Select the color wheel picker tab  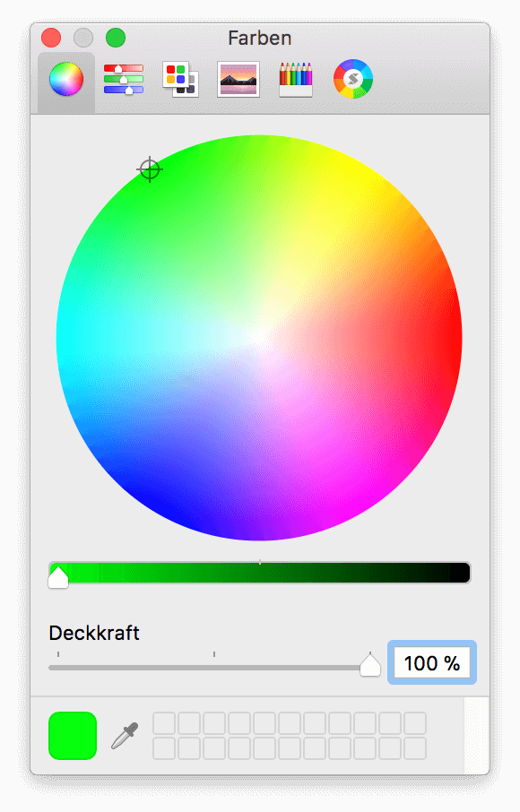66,80
